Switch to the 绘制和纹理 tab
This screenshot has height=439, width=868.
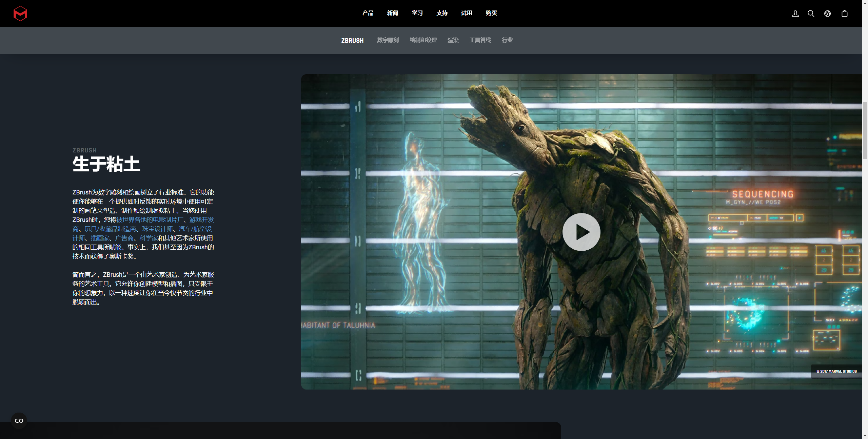423,40
